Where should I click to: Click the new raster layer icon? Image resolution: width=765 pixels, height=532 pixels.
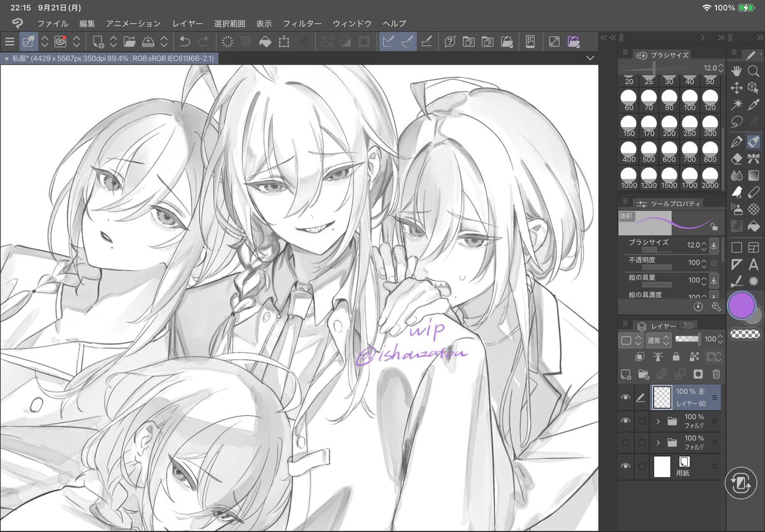click(x=625, y=374)
